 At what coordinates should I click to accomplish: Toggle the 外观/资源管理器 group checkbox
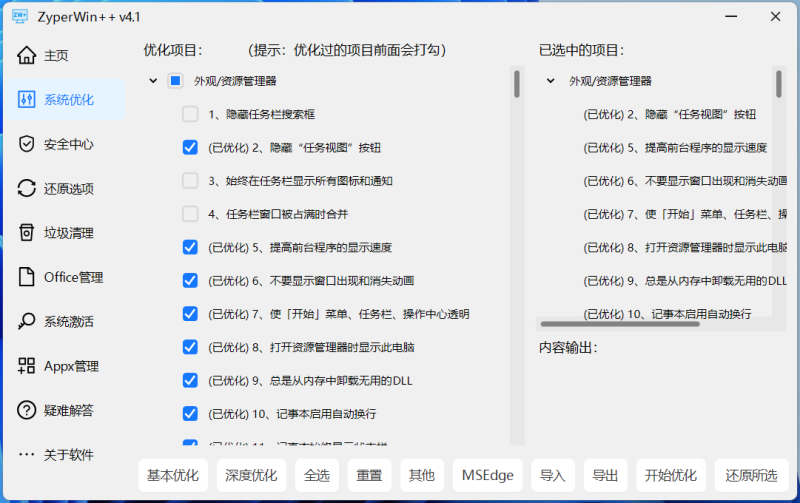[x=176, y=81]
